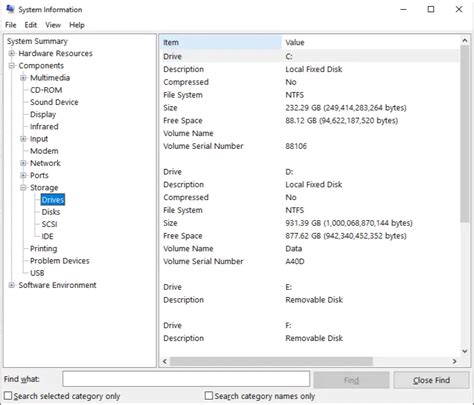The image size is (474, 405).
Task: Click the horizontal scrollbar left arrow
Action: click(165, 361)
